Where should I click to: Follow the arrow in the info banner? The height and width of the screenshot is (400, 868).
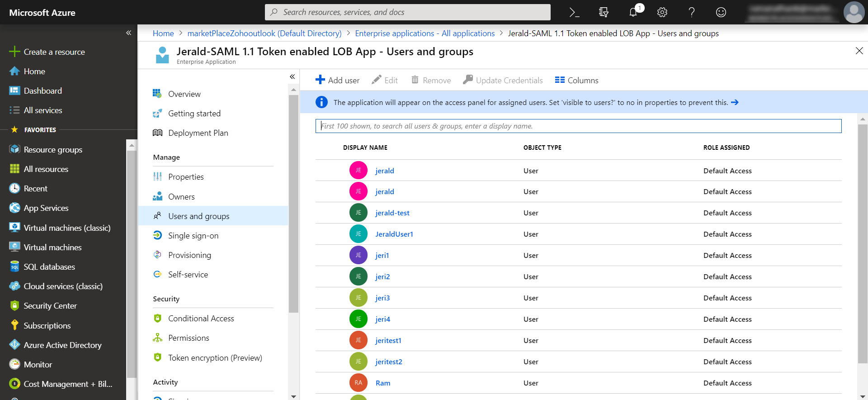735,102
